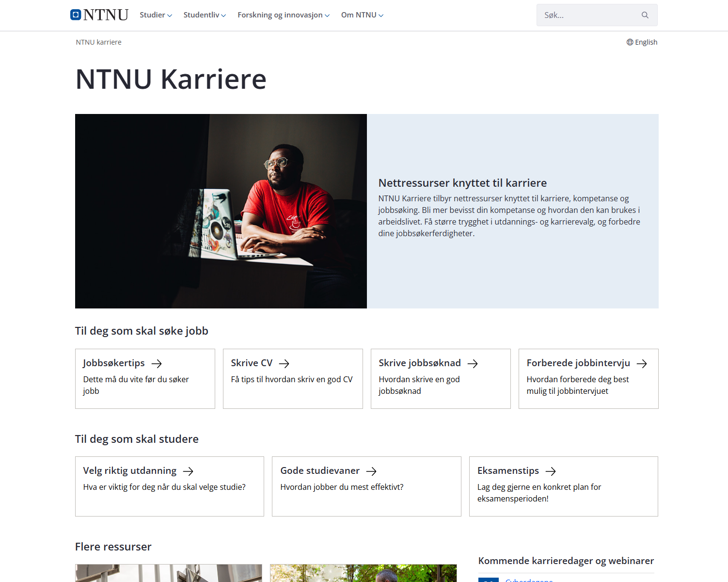Screen dimensions: 728x582
Task: Click the 'Til deg som skal studere' heading
Action: tap(137, 439)
